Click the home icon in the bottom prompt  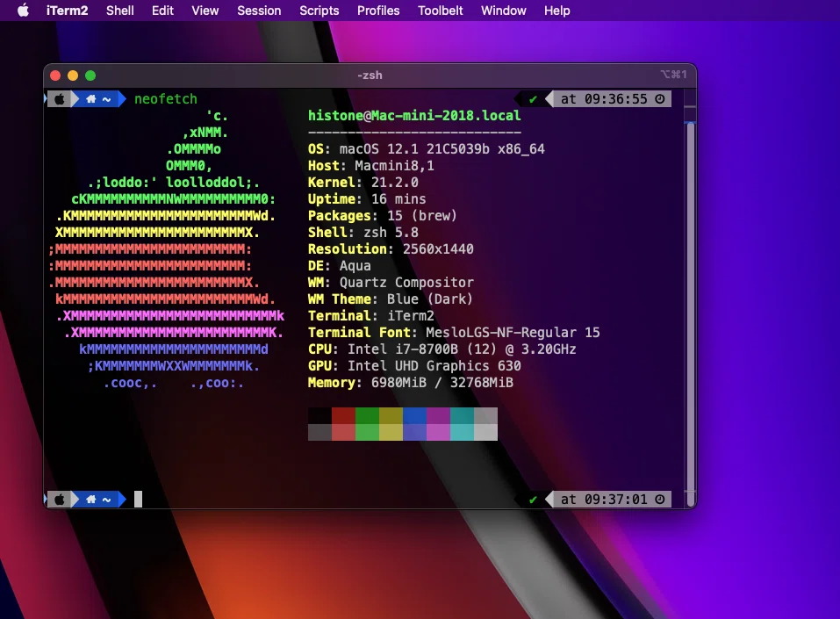click(x=91, y=500)
